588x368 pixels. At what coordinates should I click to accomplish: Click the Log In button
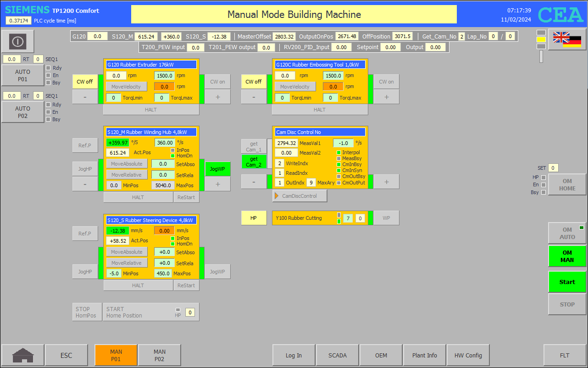point(294,355)
